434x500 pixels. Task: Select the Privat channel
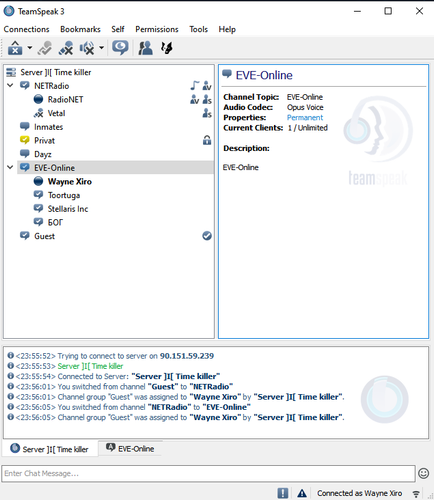(x=44, y=141)
